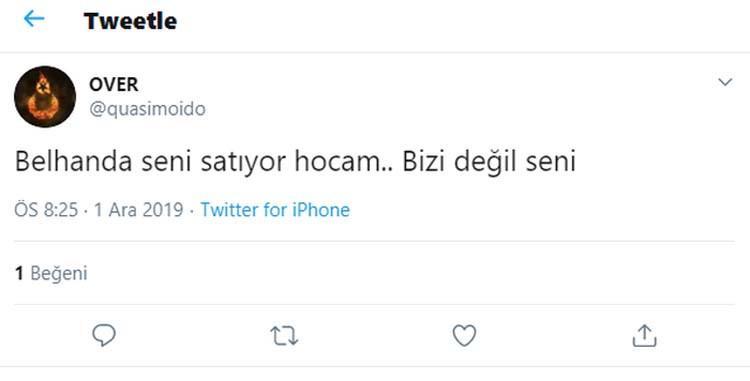Select the like count number 1
Screen dimensions: 750x381
tap(19, 273)
